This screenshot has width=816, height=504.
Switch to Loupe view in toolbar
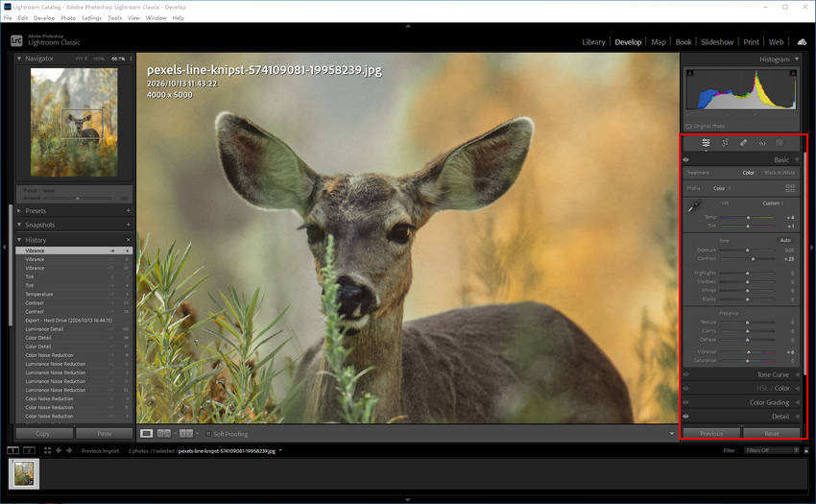pyautogui.click(x=147, y=433)
